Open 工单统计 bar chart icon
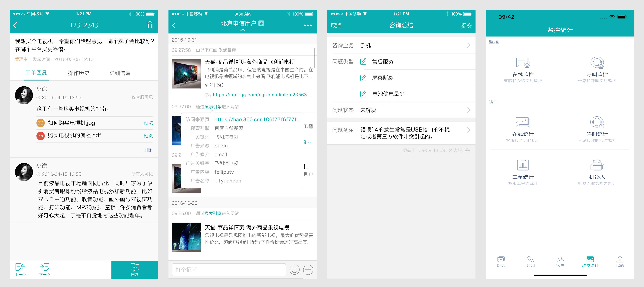 coord(523,165)
